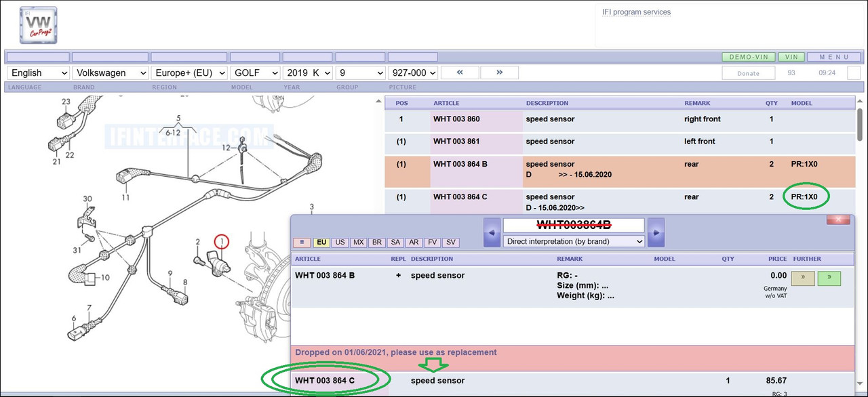Open IFI program services link

click(x=636, y=12)
